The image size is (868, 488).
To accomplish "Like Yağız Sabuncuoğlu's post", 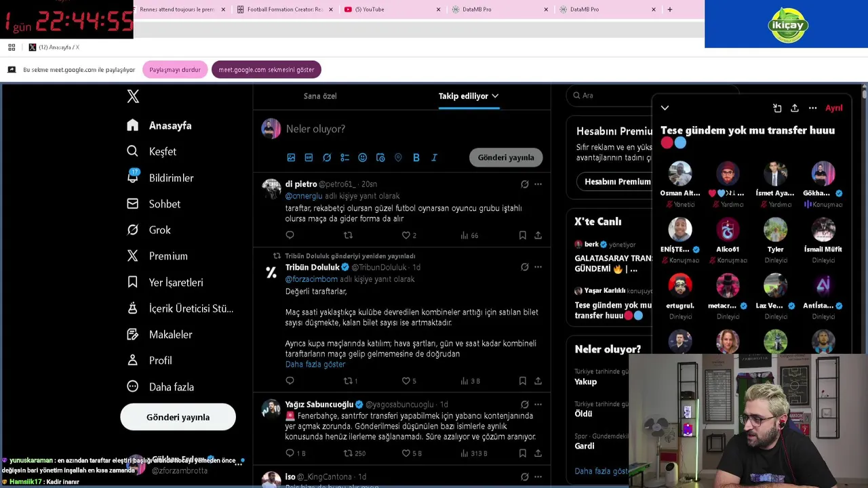I will [412, 453].
